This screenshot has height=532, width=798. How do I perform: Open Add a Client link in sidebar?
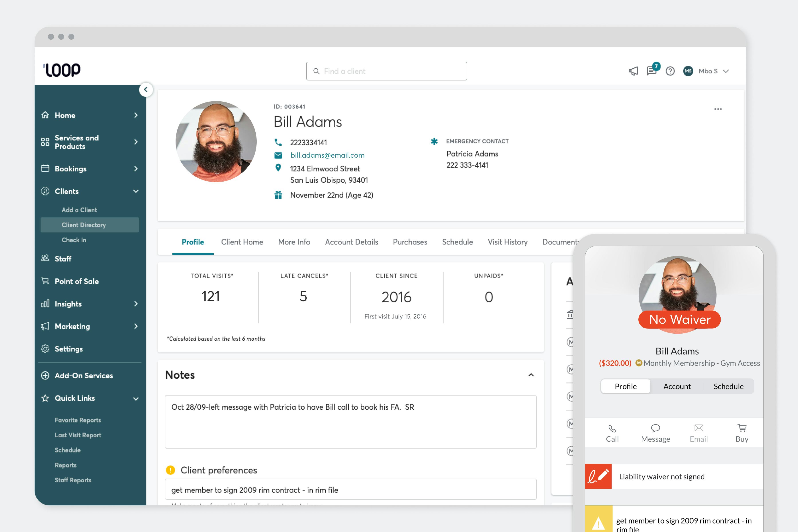coord(79,210)
